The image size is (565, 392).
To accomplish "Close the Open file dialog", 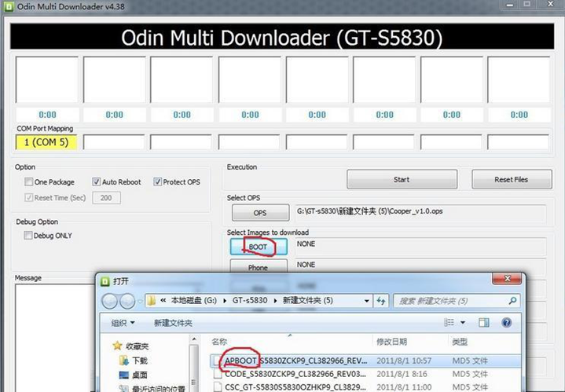I will coord(507,279).
